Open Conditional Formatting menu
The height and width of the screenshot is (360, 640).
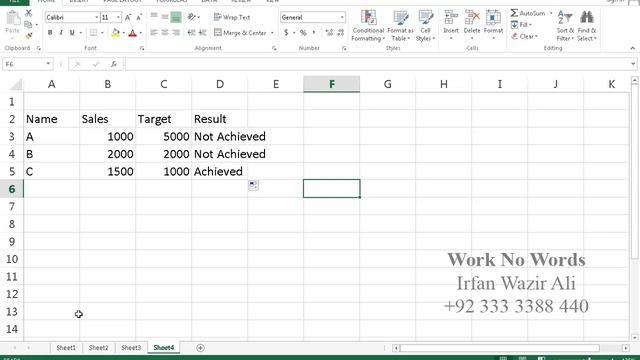pyautogui.click(x=368, y=26)
